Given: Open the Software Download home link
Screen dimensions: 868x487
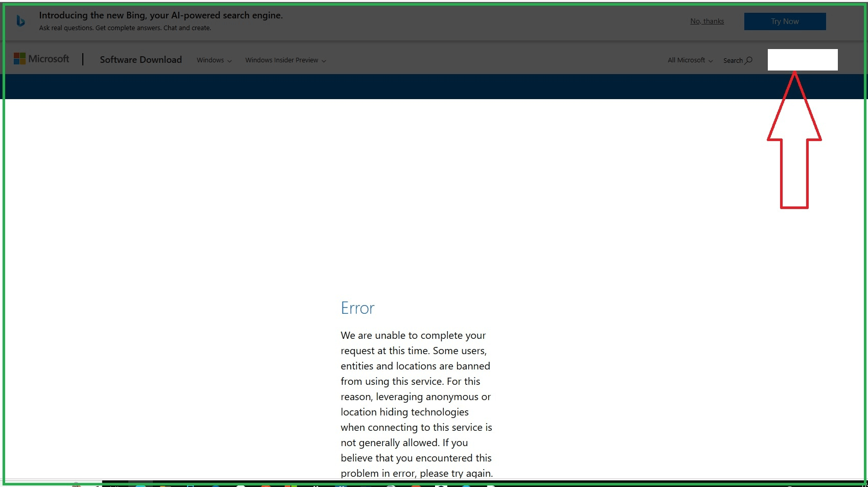Looking at the screenshot, I should pyautogui.click(x=141, y=60).
